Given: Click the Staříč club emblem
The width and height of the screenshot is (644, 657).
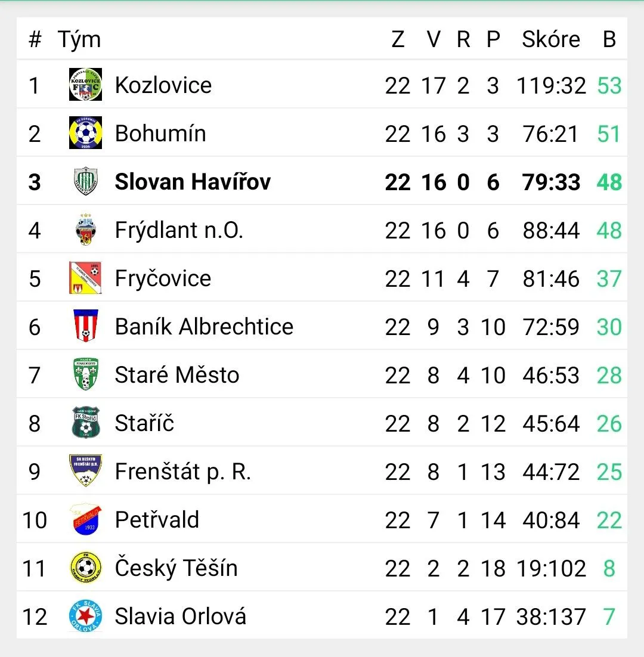Looking at the screenshot, I should 85,422.
